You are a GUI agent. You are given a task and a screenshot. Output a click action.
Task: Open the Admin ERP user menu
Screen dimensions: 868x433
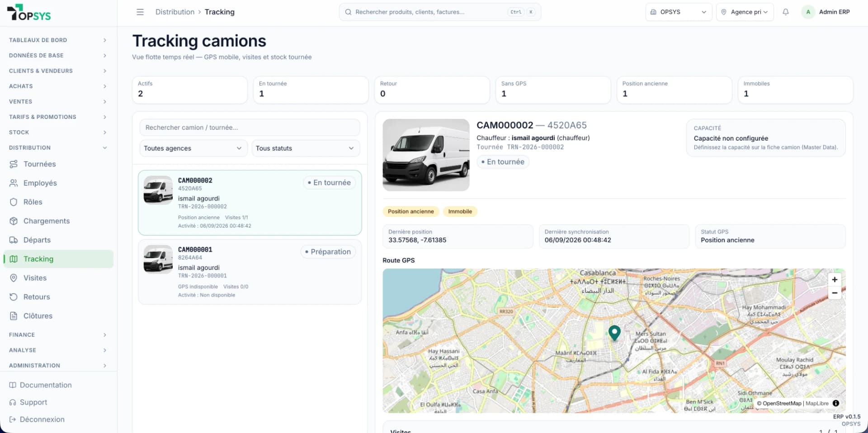coord(826,12)
